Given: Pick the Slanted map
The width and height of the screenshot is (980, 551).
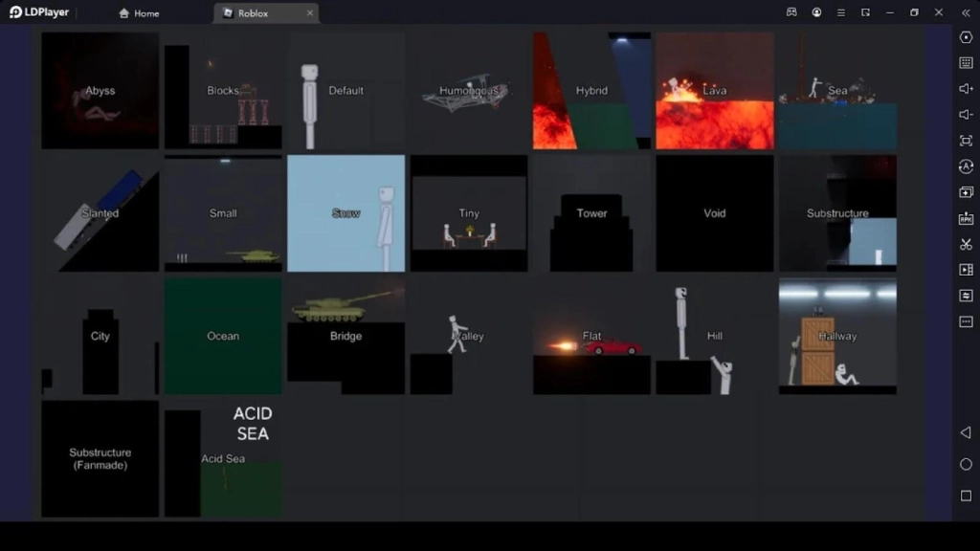Looking at the screenshot, I should tap(100, 213).
